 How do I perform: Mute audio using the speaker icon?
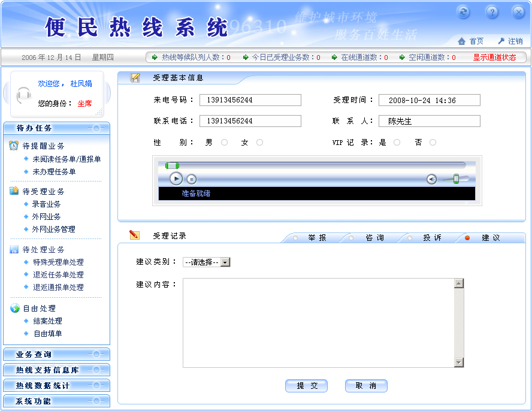pos(431,179)
